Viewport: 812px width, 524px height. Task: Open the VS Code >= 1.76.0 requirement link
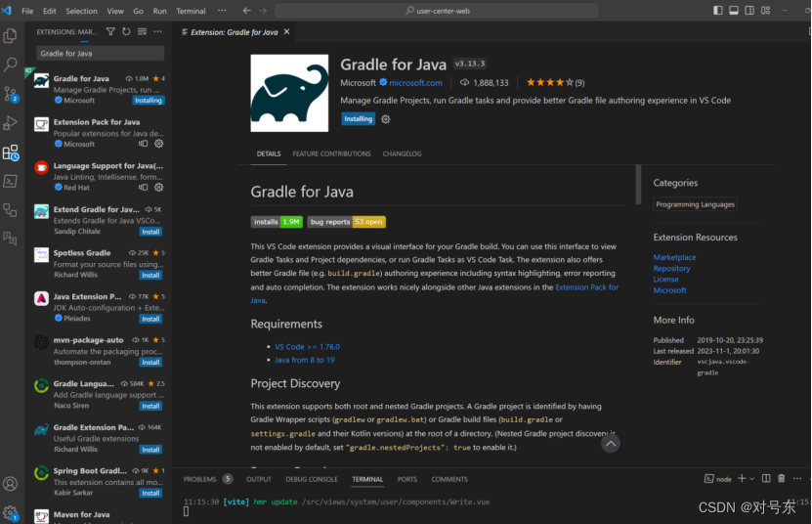307,347
